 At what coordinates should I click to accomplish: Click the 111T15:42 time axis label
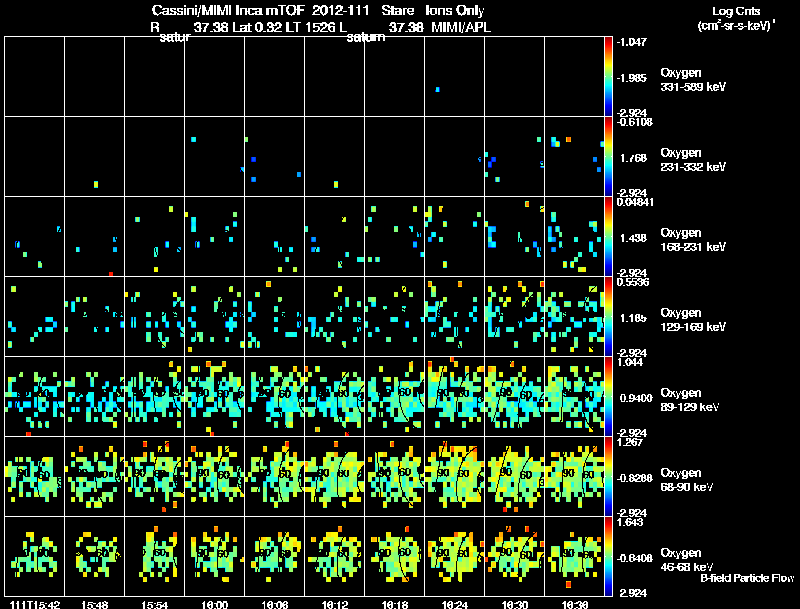(x=35, y=604)
